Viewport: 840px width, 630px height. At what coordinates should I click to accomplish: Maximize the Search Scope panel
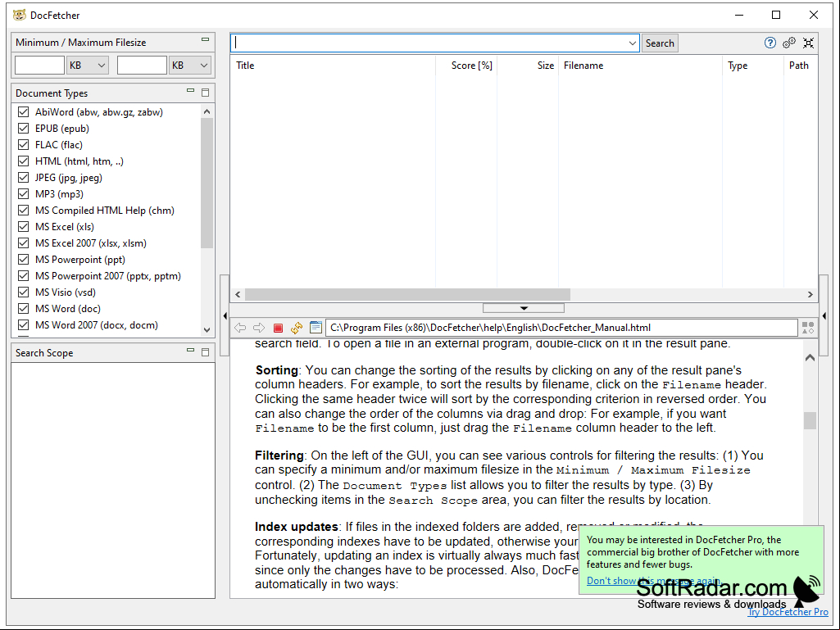click(x=205, y=352)
